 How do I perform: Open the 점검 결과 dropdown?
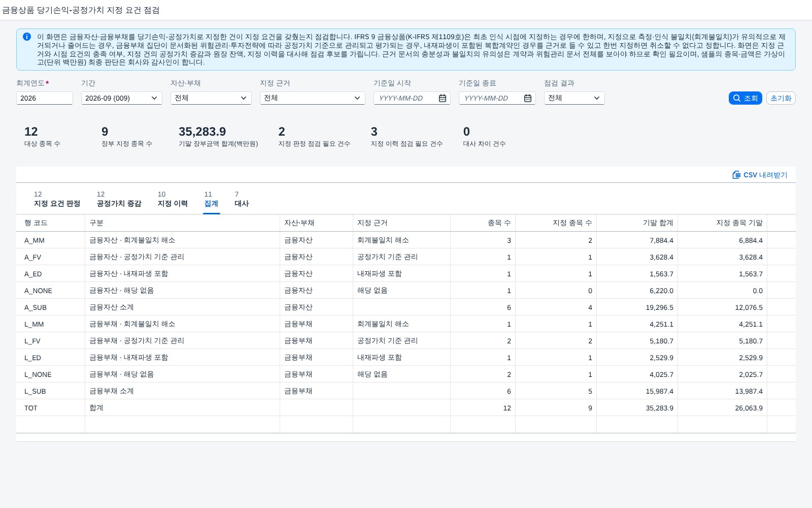click(x=574, y=98)
